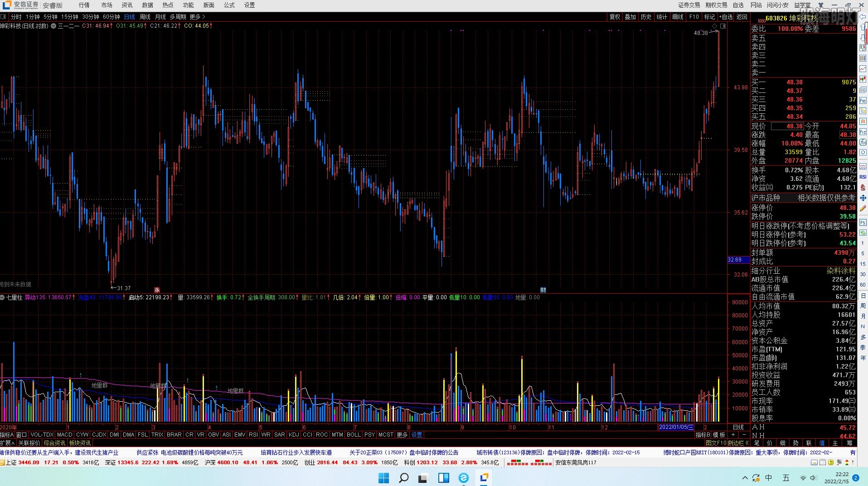Select the 季 period in the right strip
This screenshot has width=868, height=486.
tap(863, 347)
